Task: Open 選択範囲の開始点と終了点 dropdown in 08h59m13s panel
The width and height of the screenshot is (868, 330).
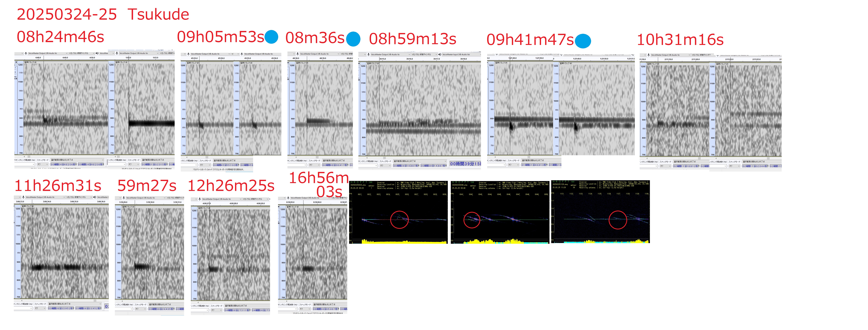Action: coord(420,161)
